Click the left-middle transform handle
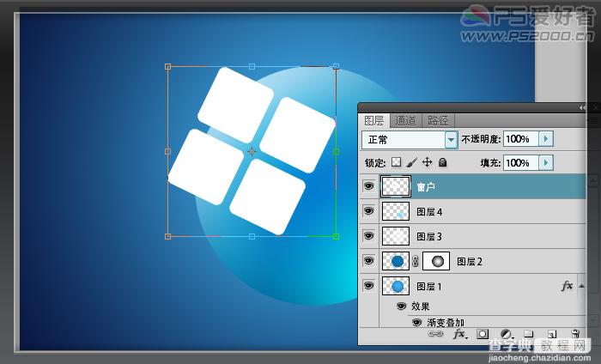 pos(167,151)
